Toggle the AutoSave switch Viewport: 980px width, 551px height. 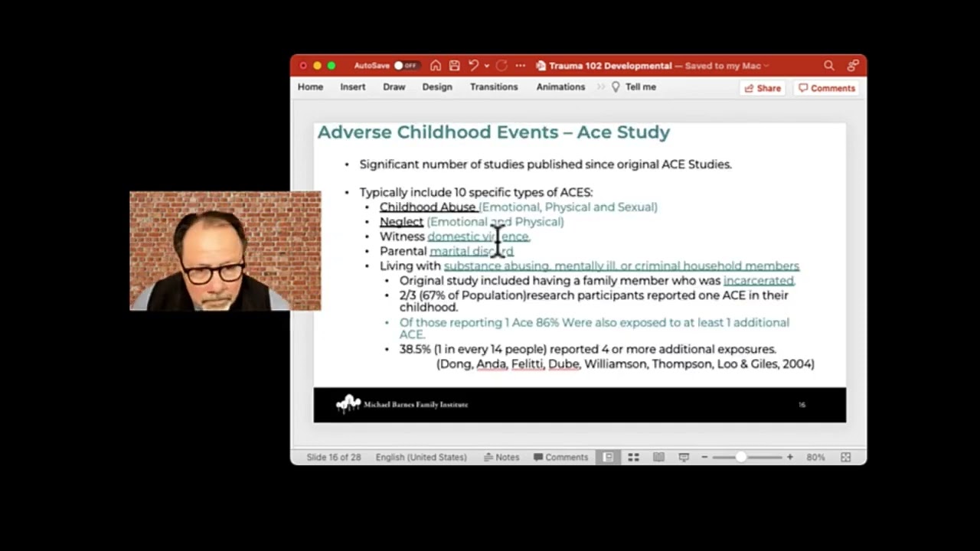pos(407,66)
